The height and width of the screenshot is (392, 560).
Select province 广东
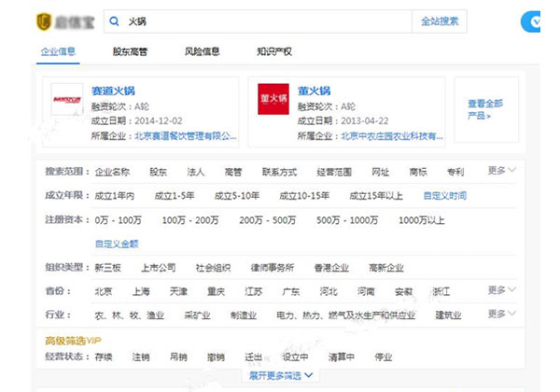(291, 292)
